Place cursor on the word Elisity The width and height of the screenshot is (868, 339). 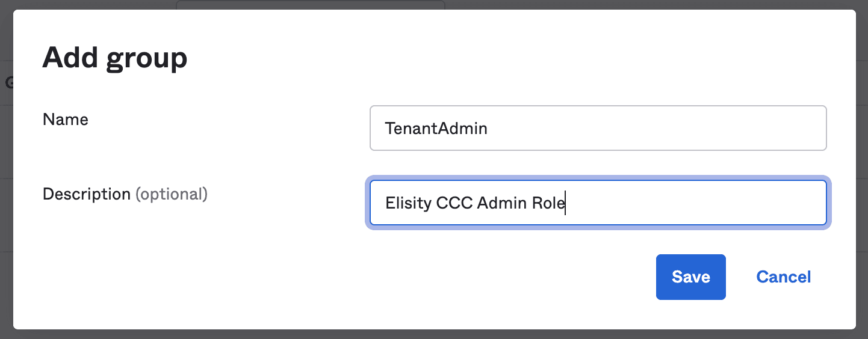(408, 203)
